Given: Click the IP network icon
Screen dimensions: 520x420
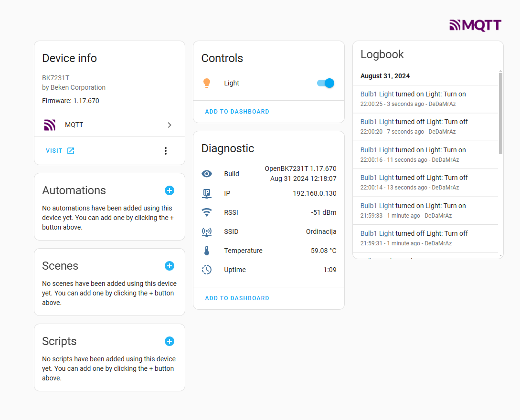Looking at the screenshot, I should pyautogui.click(x=207, y=193).
